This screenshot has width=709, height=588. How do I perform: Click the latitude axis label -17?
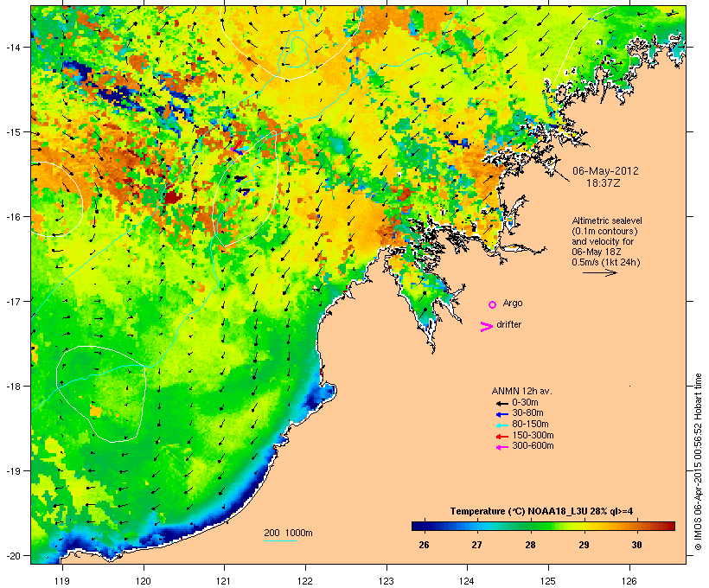click(x=12, y=301)
